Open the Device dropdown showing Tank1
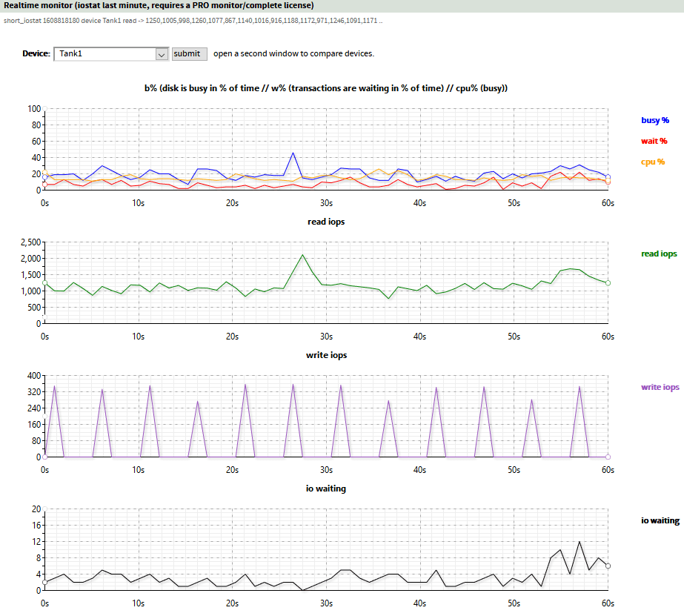The image size is (684, 616). (x=111, y=54)
